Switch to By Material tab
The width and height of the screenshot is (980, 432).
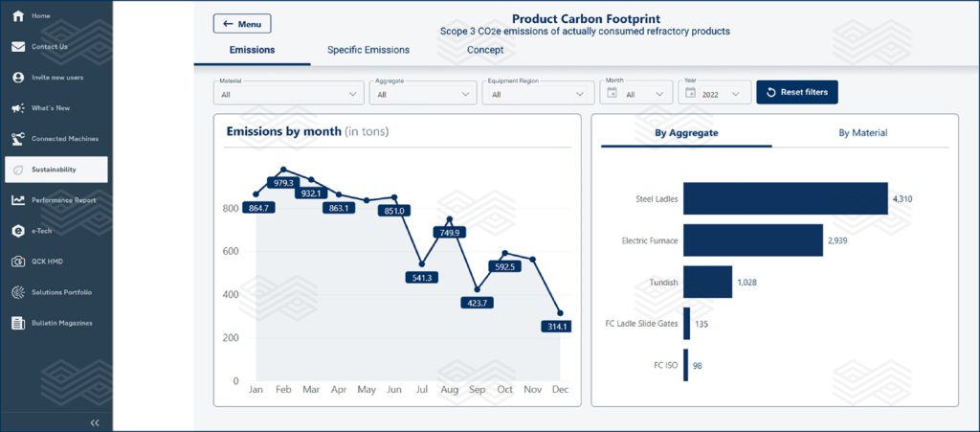point(862,132)
